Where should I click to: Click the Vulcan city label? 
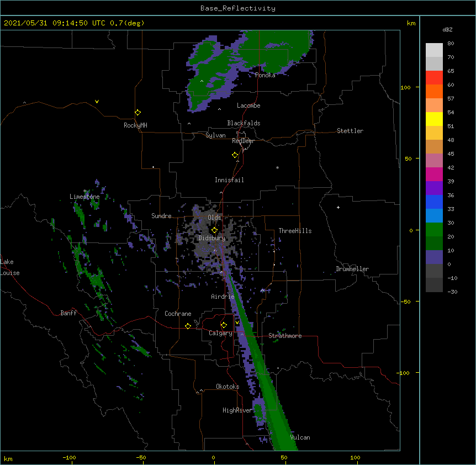pyautogui.click(x=300, y=437)
